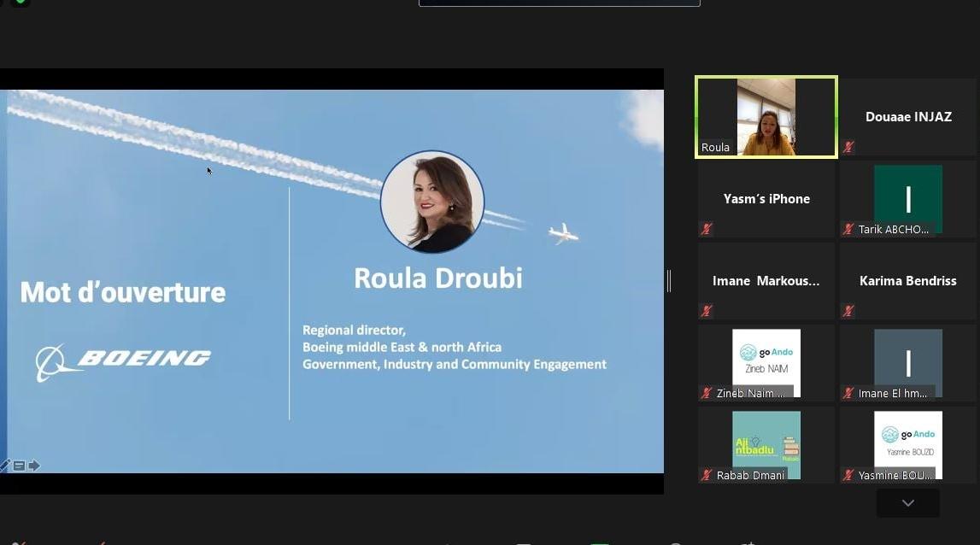Click Douaae INJAZ muted microphone icon

click(x=848, y=148)
